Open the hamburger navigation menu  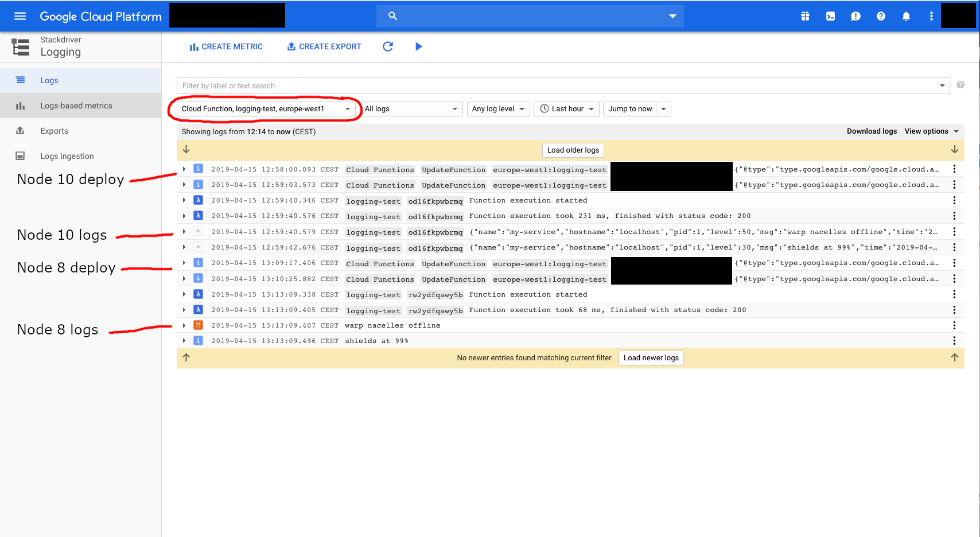[x=20, y=16]
